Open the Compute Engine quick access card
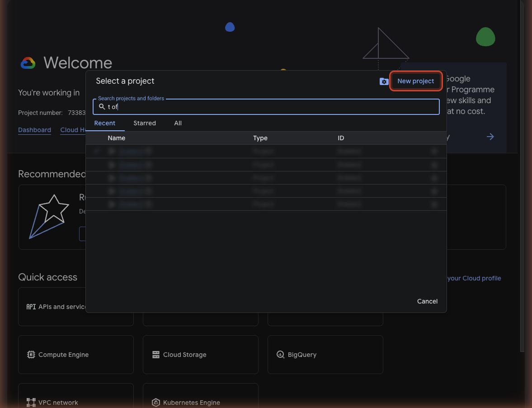532x408 pixels. (x=75, y=355)
